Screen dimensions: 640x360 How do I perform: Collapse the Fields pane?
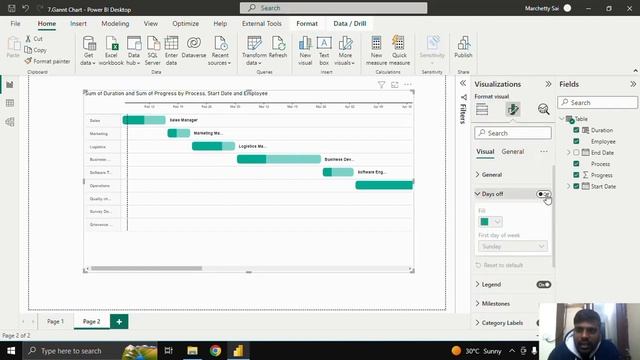click(633, 84)
